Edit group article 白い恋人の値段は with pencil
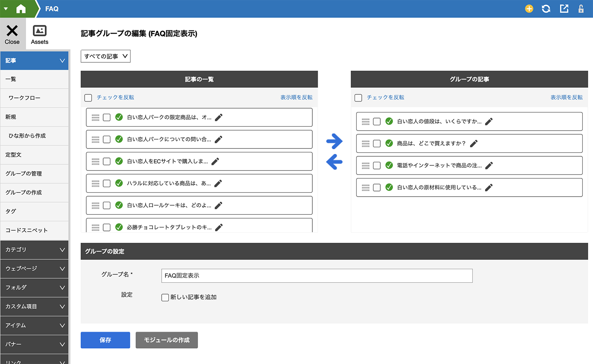Image resolution: width=593 pixels, height=364 pixels. pos(489,122)
